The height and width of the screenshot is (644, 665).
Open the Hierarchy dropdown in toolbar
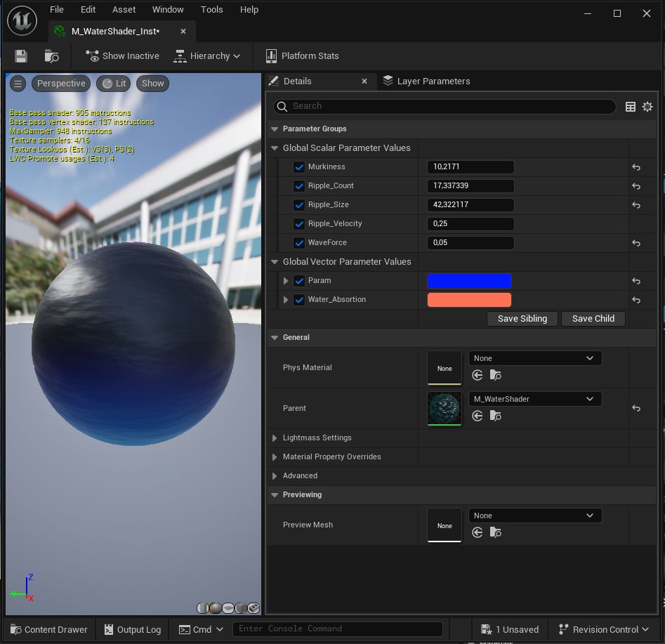click(x=206, y=56)
